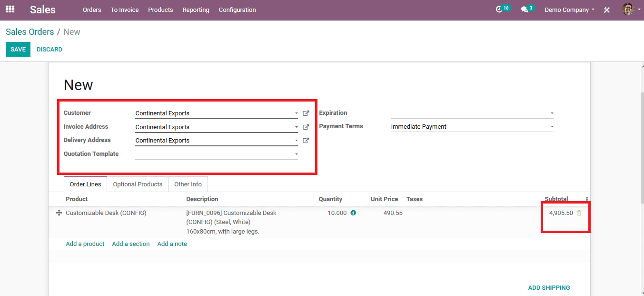Viewport: 644px width, 296px height.
Task: Open the Products menu
Action: click(160, 10)
